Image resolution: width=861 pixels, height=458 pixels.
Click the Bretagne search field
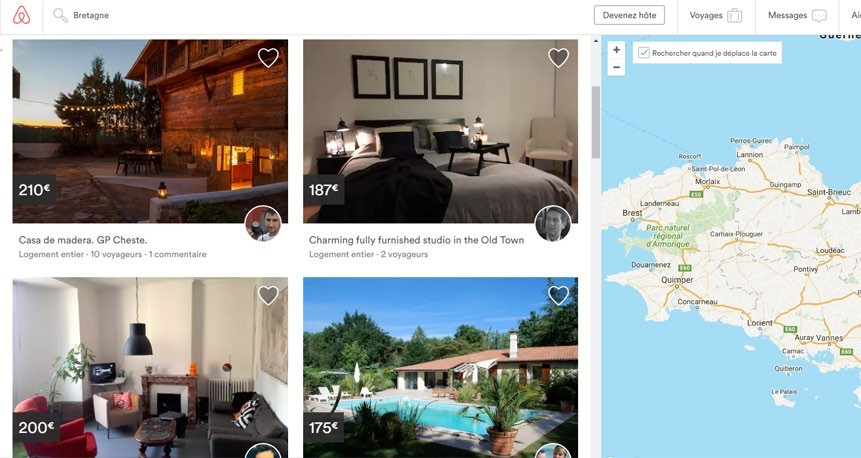pos(91,15)
